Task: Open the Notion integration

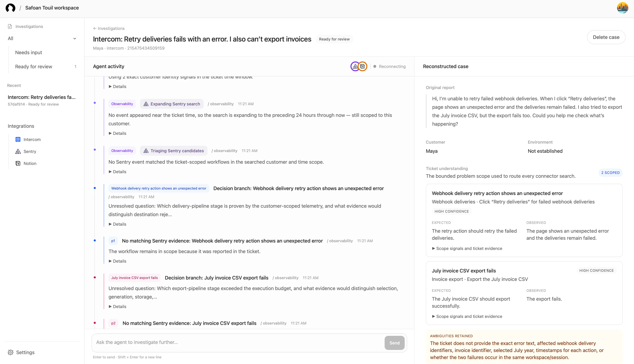Action: [x=30, y=164]
